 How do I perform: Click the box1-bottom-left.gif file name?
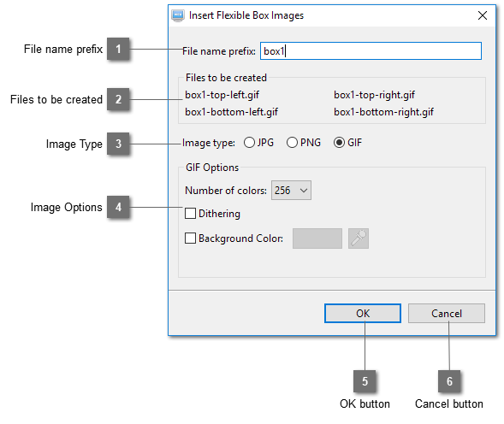pyautogui.click(x=231, y=112)
